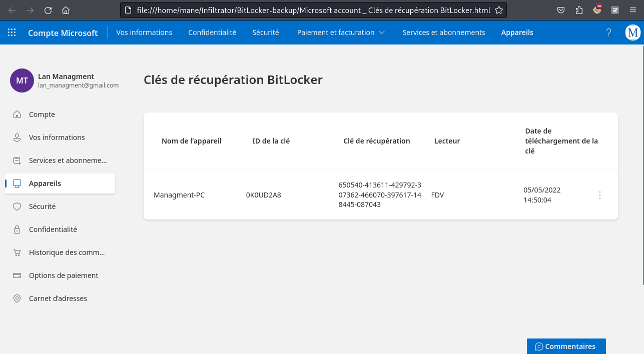This screenshot has width=644, height=354.
Task: Expand the Paiement et facturation dropdown
Action: [341, 32]
